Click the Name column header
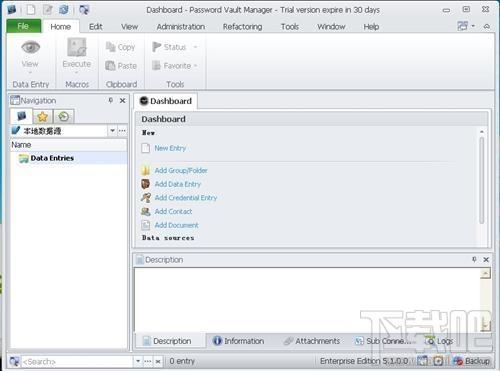The height and width of the screenshot is (371, 500). [x=68, y=145]
